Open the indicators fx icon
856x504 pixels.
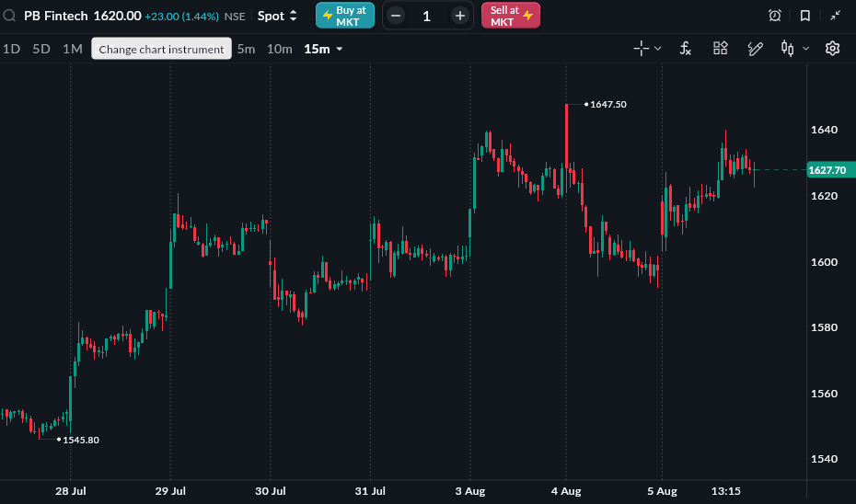pyautogui.click(x=685, y=49)
